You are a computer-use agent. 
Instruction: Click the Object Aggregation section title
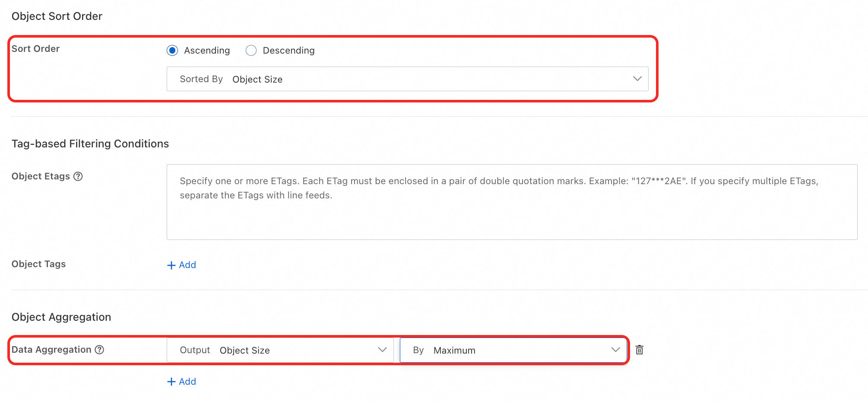(61, 316)
